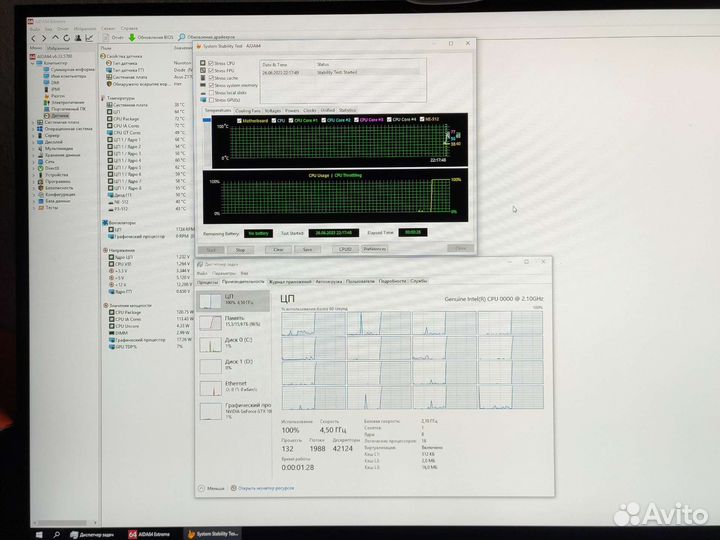Open the resource monitor link in Task Manager

[x=266, y=488]
